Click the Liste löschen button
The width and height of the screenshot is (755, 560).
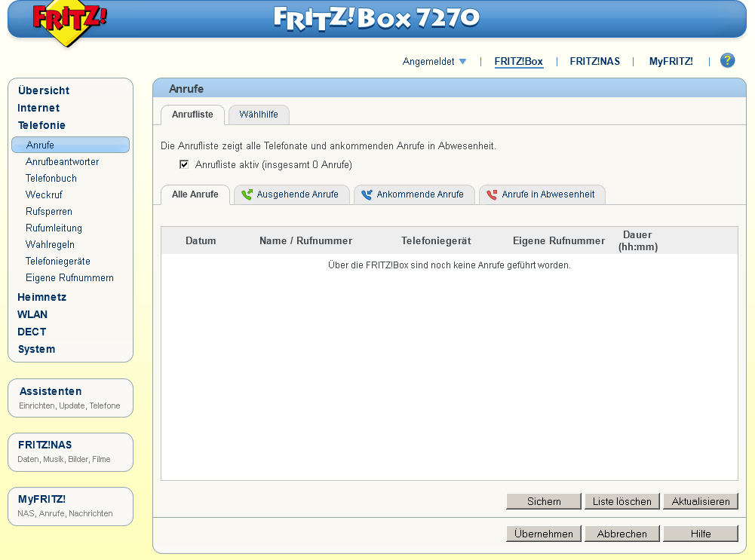click(622, 501)
